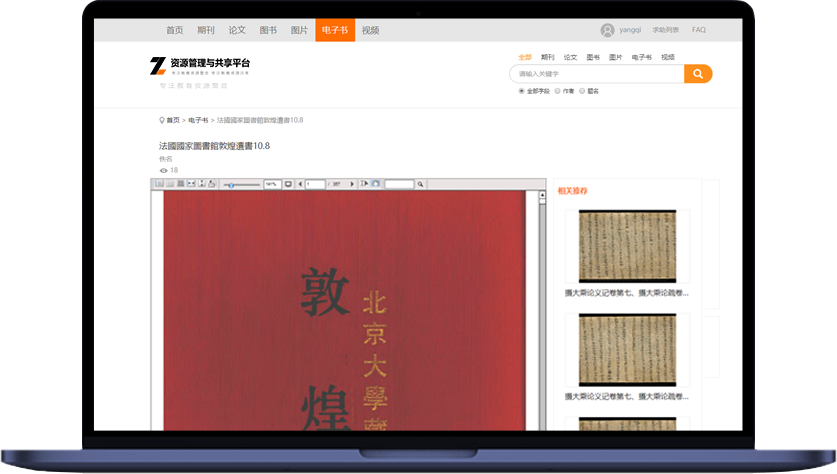This screenshot has height=474, width=837.
Task: Open the 论文 top navigation tab
Action: tap(237, 30)
